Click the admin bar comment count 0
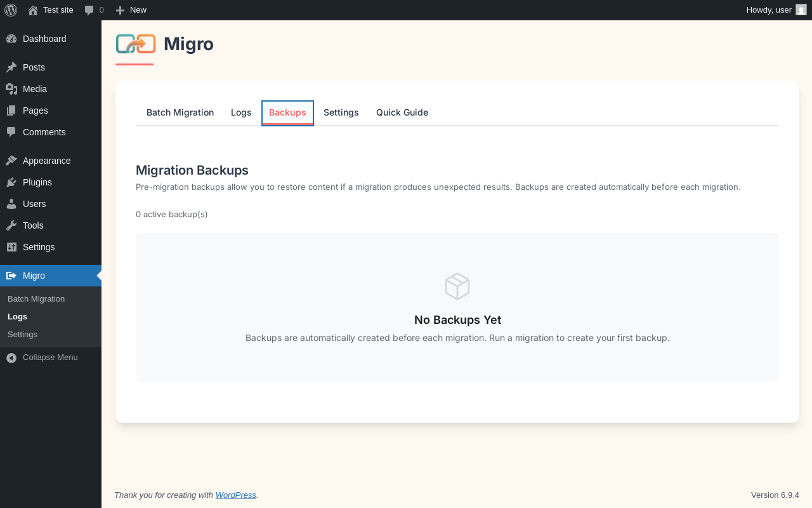 click(101, 10)
